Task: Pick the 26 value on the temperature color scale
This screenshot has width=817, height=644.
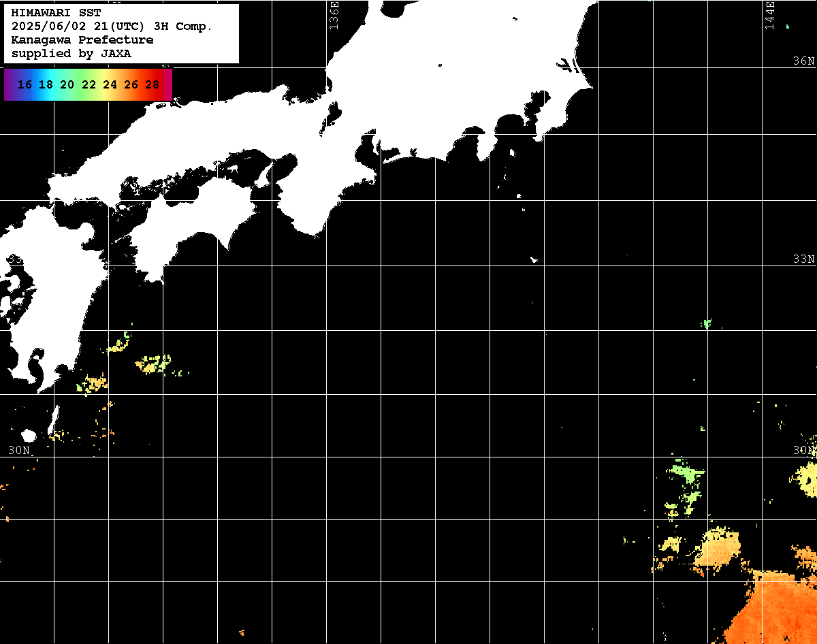Action: (131, 85)
